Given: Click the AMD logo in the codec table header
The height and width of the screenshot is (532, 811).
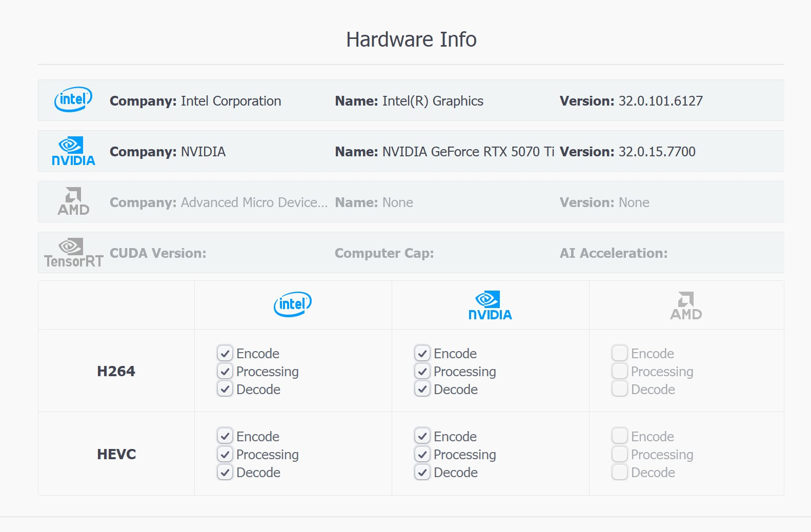Looking at the screenshot, I should pos(686,305).
